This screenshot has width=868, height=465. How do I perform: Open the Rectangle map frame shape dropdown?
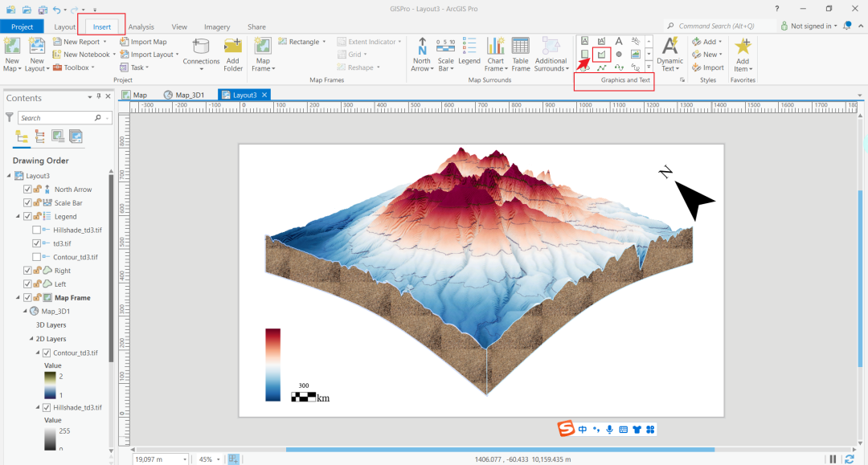pos(324,42)
